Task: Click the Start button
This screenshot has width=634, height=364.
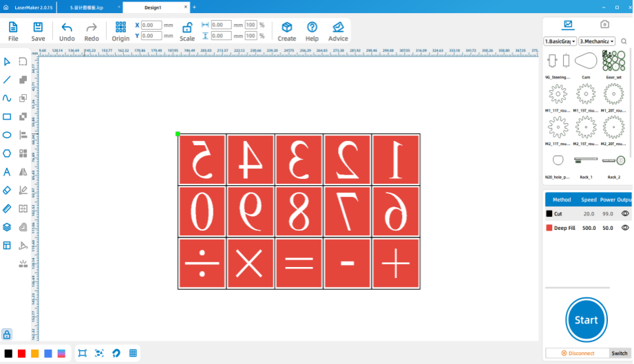Action: tap(586, 320)
